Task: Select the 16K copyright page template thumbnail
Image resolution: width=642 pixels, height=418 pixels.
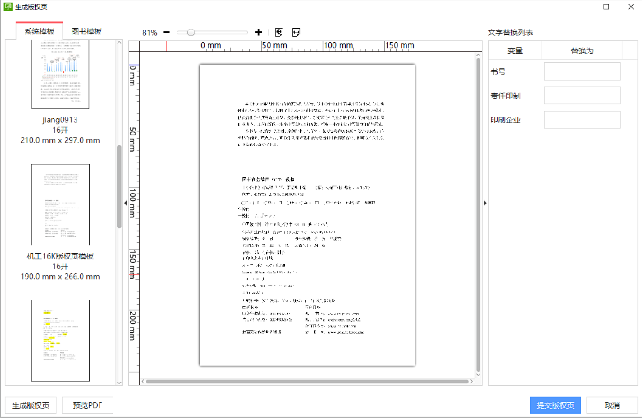Action: pyautogui.click(x=59, y=207)
